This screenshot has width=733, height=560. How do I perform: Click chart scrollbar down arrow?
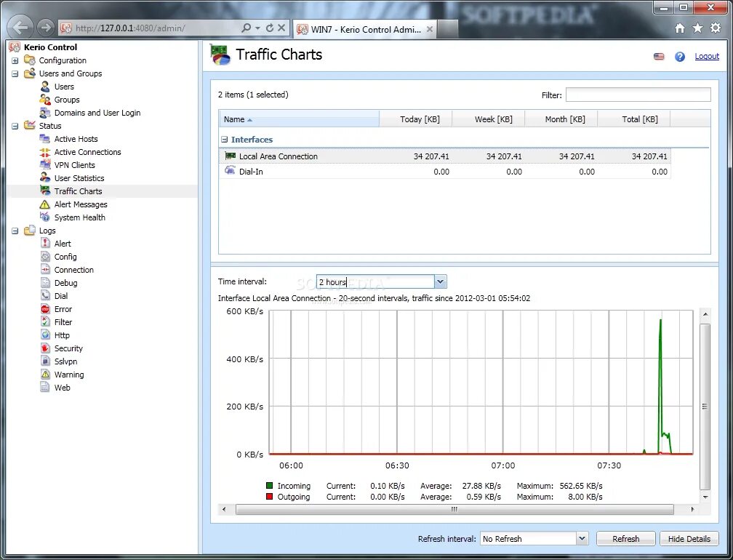click(705, 497)
